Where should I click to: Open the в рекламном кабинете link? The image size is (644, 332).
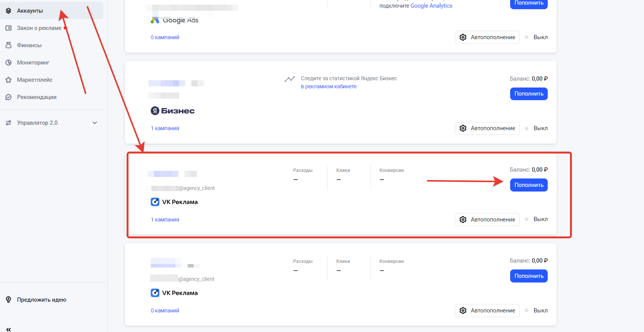click(329, 86)
